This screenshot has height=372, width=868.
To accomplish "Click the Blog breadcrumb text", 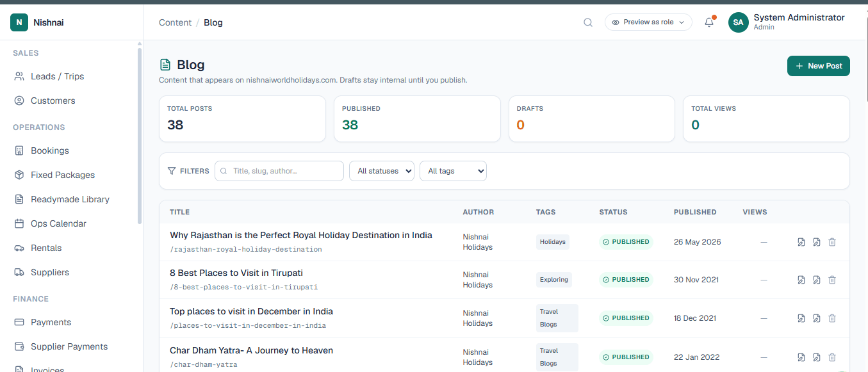I will (x=213, y=22).
